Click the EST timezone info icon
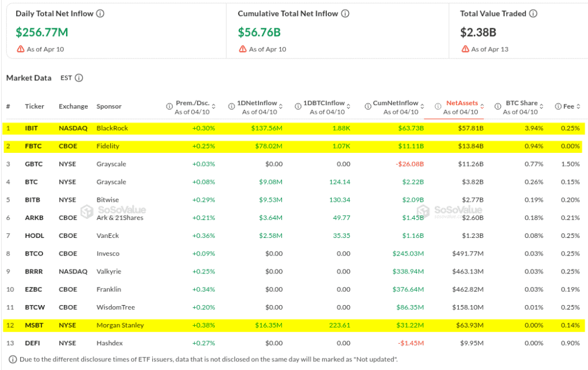Viewport: 588px width, 370px height. coord(79,78)
